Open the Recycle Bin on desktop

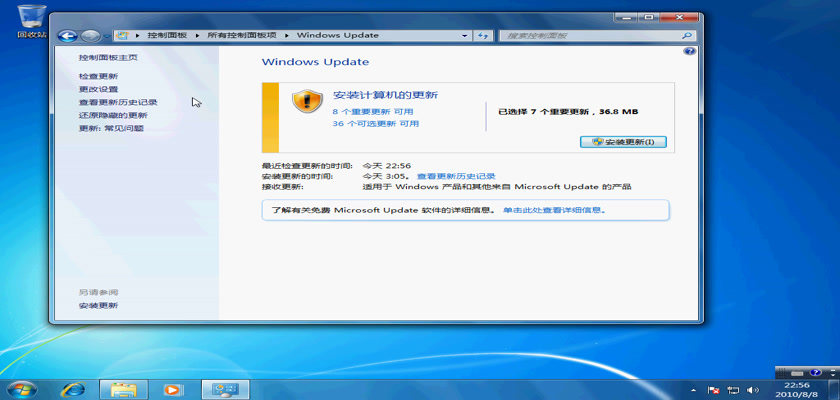point(32,19)
